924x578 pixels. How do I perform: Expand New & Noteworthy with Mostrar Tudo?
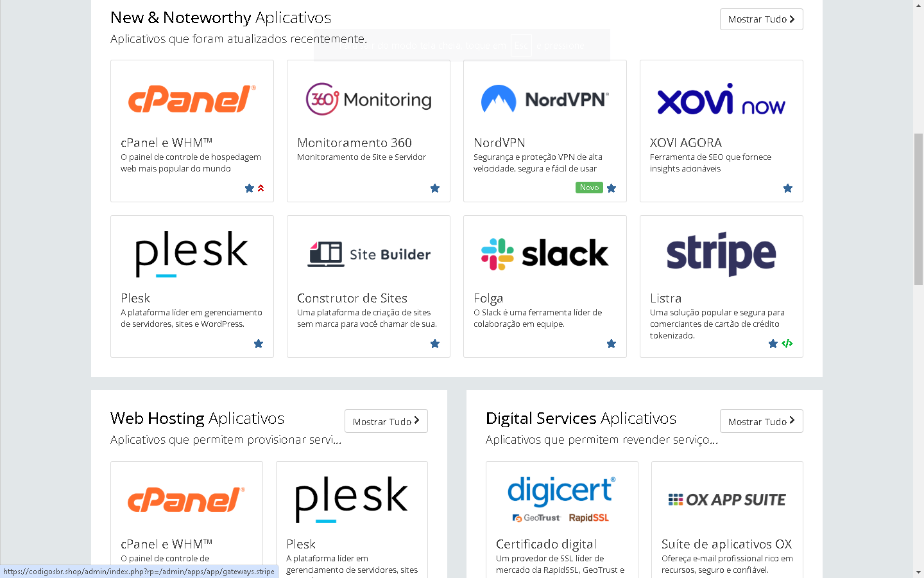click(x=761, y=19)
